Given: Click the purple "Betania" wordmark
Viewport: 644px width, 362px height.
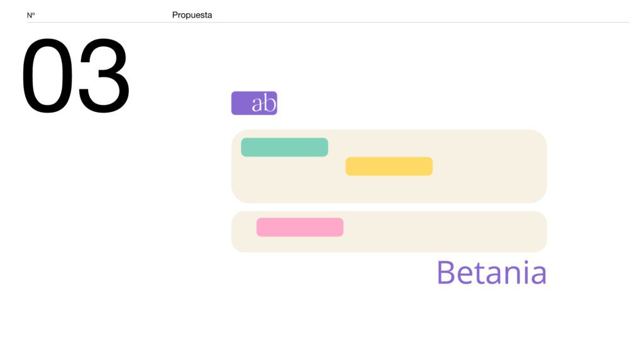Looking at the screenshot, I should pos(491,273).
